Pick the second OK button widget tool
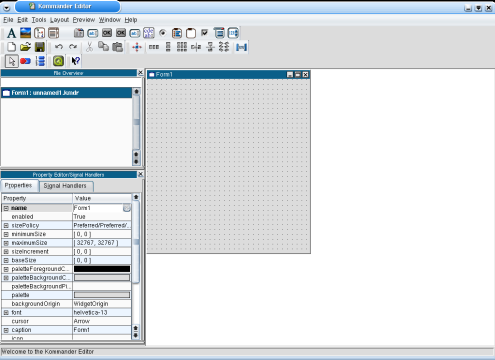Image resolution: width=495 pixels, height=360 pixels. click(x=121, y=33)
